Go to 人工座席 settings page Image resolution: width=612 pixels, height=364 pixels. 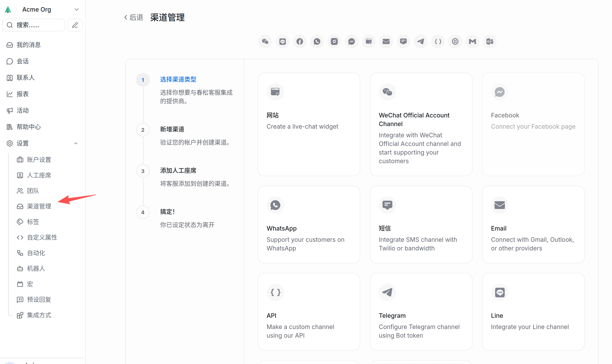coord(39,175)
